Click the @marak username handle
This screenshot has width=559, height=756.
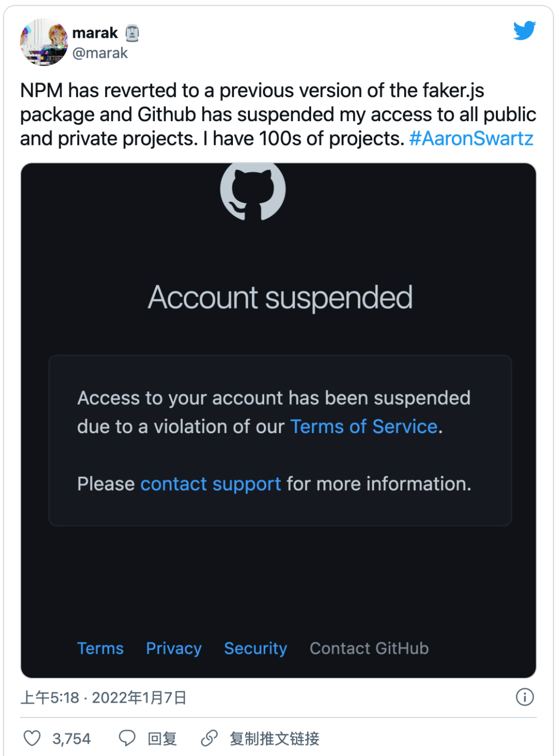(100, 53)
